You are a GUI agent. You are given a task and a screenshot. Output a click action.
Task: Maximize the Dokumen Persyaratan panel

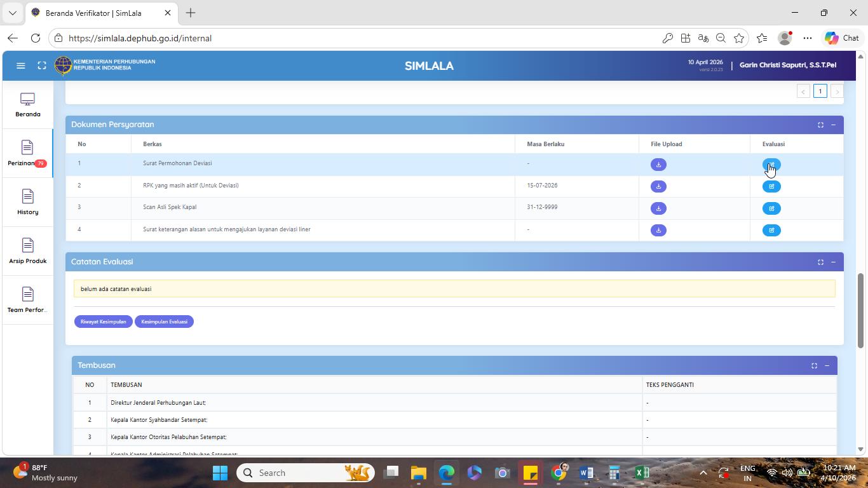820,125
